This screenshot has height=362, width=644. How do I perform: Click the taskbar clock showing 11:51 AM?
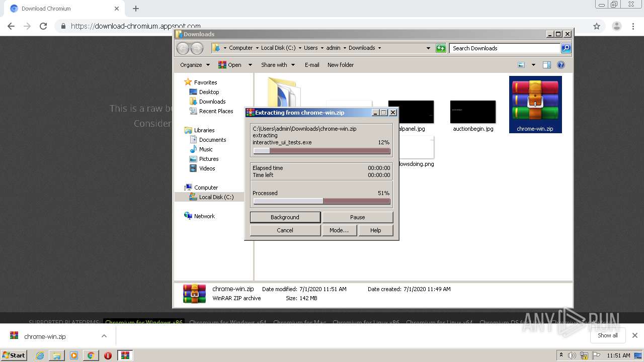(618, 355)
